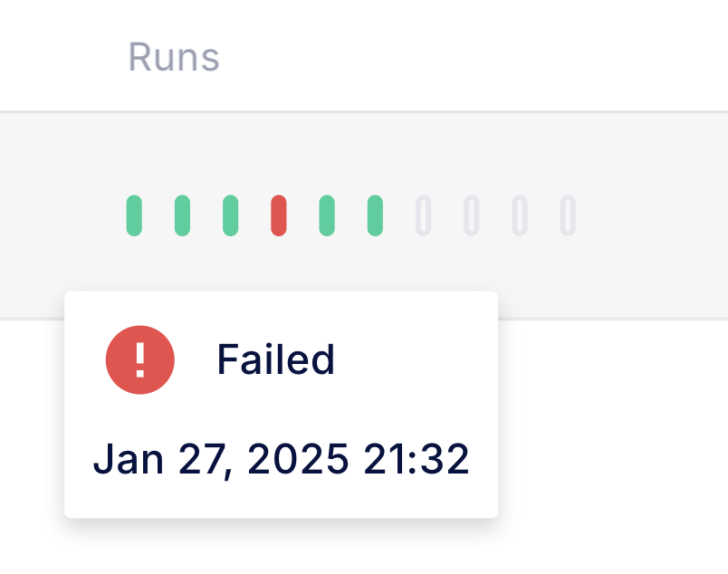Select the first empty run placeholder
Image resolution: width=728 pixels, height=574 pixels.
point(423,215)
